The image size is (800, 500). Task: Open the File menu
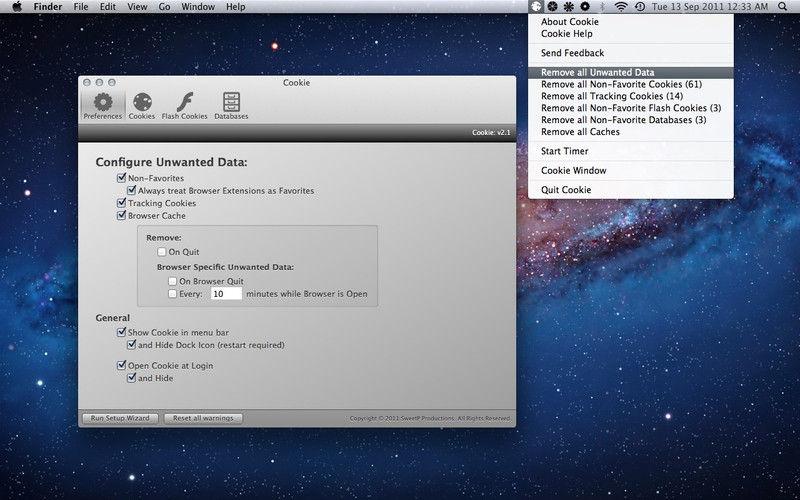(81, 7)
